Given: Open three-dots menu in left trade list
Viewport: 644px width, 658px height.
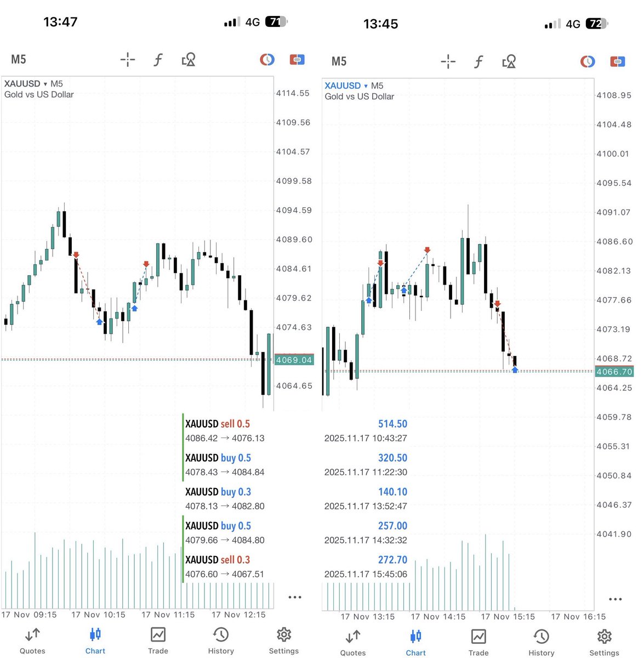Looking at the screenshot, I should tap(295, 597).
